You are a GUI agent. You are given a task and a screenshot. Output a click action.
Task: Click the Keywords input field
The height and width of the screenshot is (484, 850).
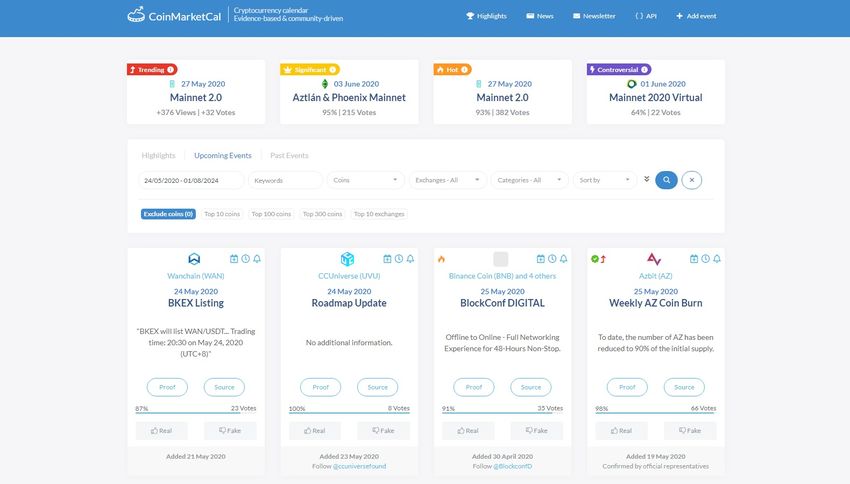285,180
